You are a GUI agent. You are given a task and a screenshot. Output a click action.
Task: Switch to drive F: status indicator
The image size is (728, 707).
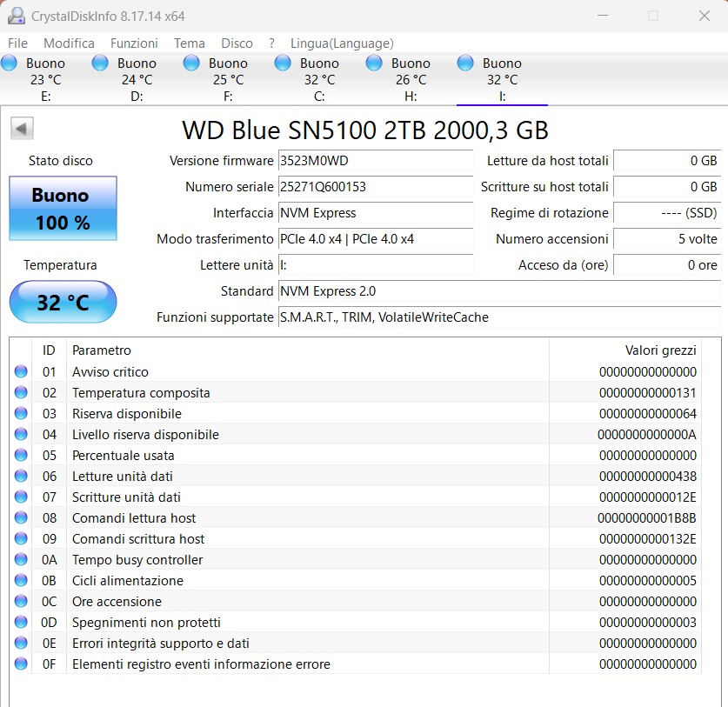click(191, 63)
